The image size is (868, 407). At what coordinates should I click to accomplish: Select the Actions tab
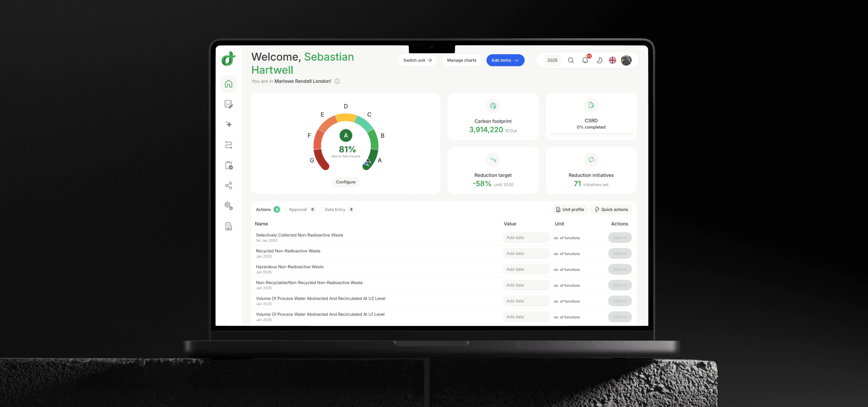268,210
